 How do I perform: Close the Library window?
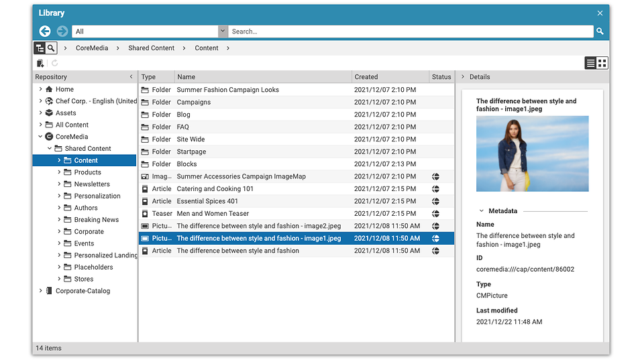pyautogui.click(x=600, y=13)
